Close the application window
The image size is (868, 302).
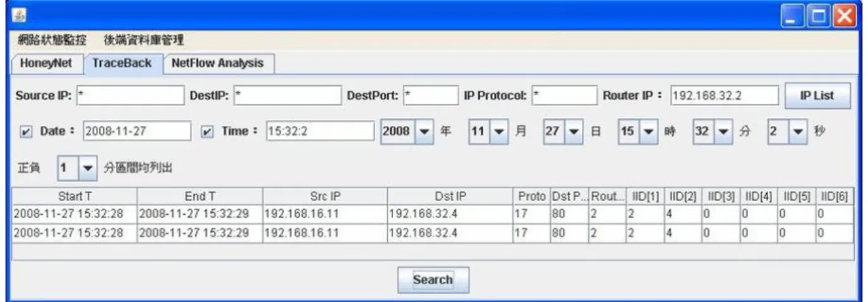843,15
